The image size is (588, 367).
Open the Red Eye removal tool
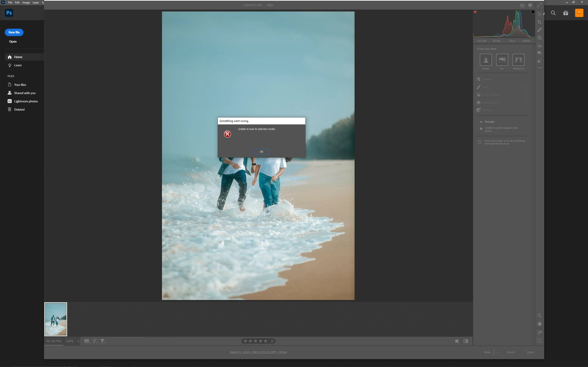540,46
